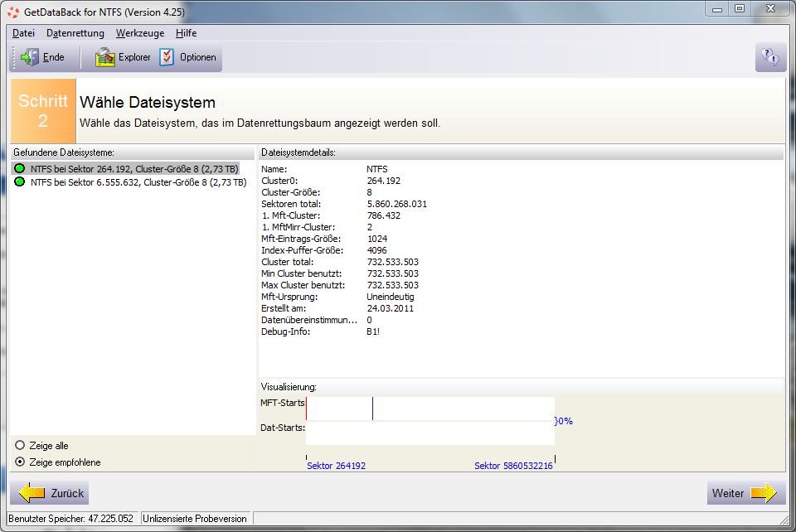This screenshot has width=796, height=532.
Task: Click the Dateisystemdetails header
Action: pyautogui.click(x=298, y=152)
